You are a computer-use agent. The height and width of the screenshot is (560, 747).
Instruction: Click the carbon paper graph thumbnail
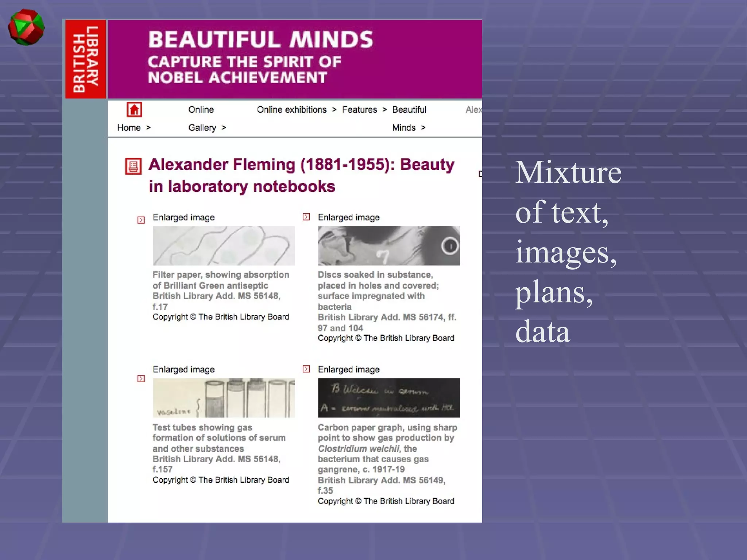click(389, 398)
